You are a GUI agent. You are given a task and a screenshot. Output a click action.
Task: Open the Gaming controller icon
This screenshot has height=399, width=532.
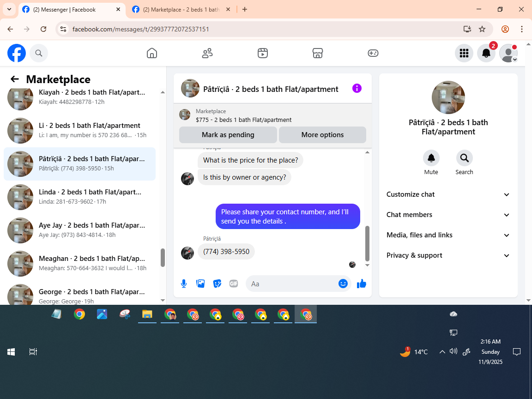click(x=373, y=53)
